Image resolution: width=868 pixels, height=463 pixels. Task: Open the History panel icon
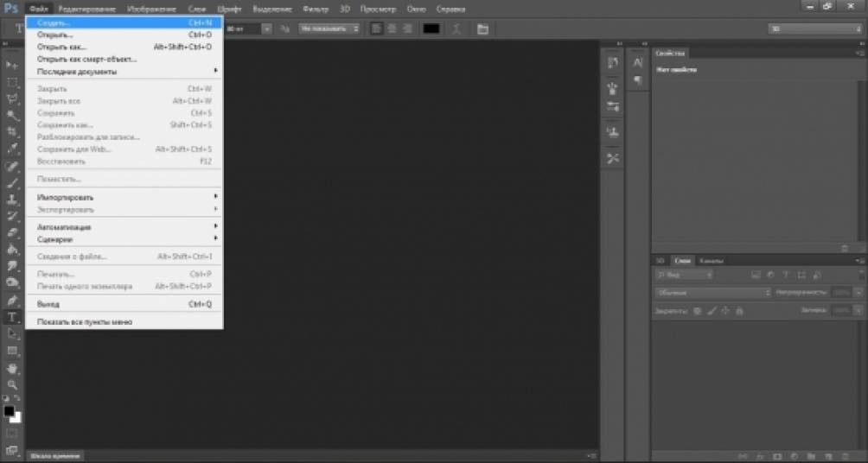612,63
